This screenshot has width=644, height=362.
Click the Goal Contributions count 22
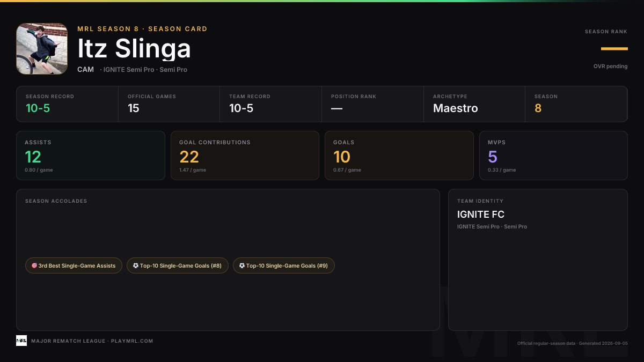point(189,157)
